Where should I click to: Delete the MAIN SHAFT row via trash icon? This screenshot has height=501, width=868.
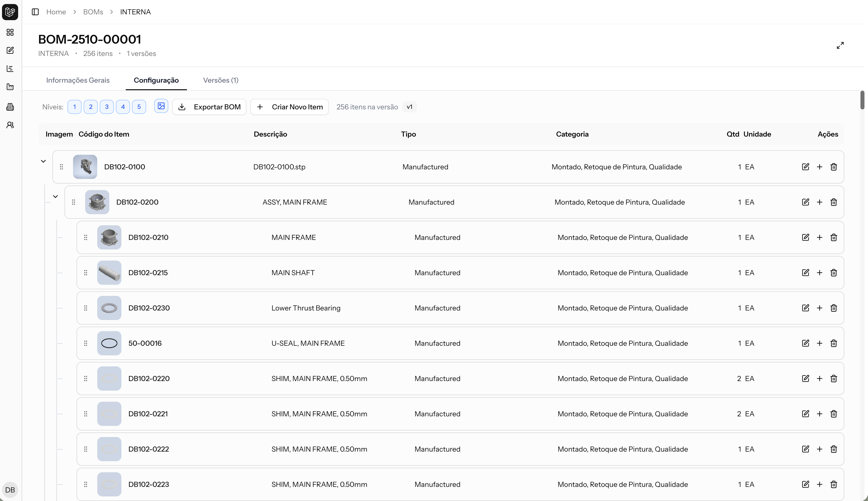coord(833,273)
